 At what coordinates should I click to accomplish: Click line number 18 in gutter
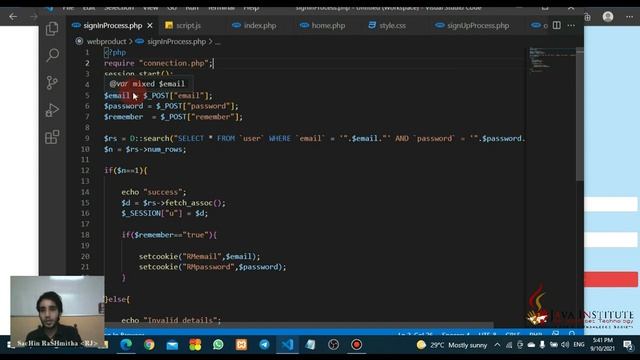tap(85, 235)
